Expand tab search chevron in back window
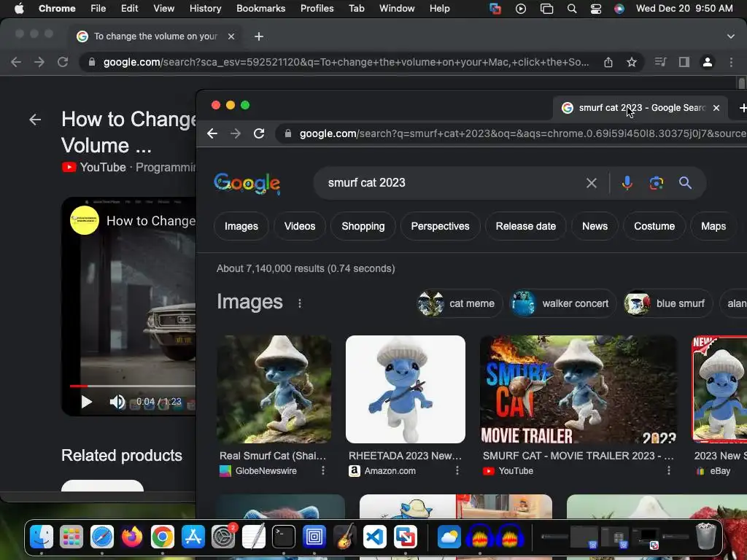Image resolution: width=747 pixels, height=560 pixels. [x=731, y=36]
